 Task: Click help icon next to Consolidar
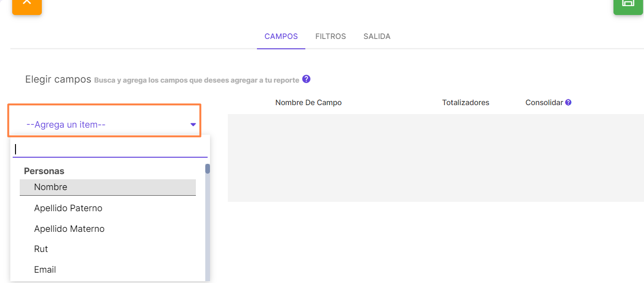568,102
